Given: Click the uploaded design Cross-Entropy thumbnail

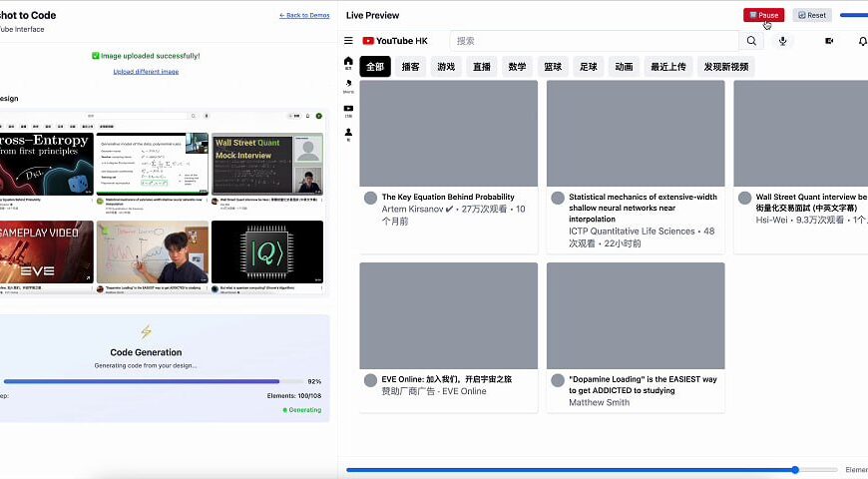Looking at the screenshot, I should (x=47, y=164).
